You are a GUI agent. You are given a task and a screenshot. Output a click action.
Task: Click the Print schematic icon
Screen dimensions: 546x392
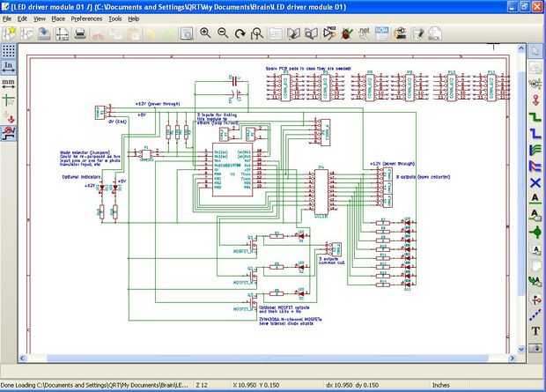[80, 33]
